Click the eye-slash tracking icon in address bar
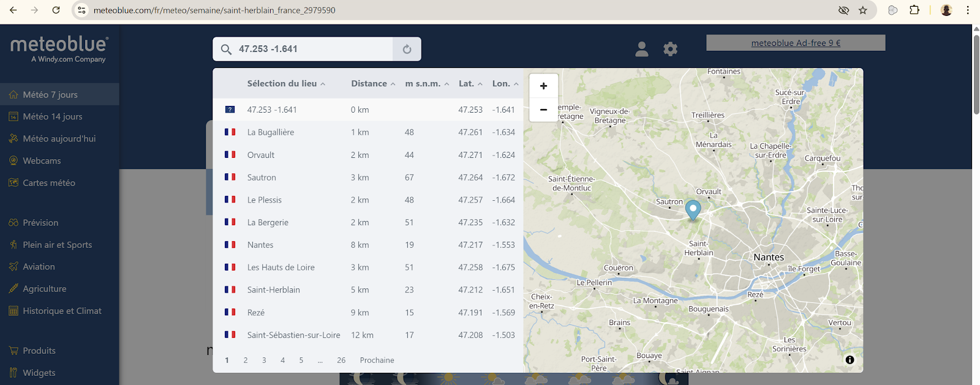Image resolution: width=980 pixels, height=385 pixels. (x=843, y=10)
